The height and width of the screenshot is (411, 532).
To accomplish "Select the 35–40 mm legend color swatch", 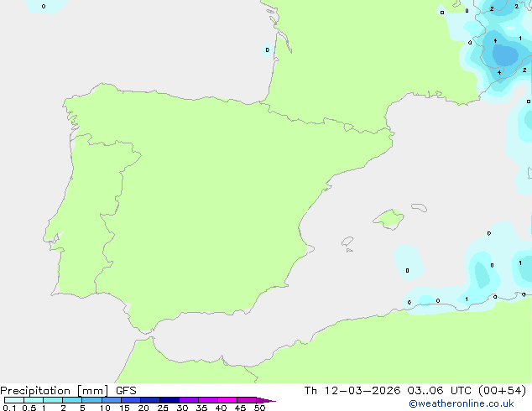I will pyautogui.click(x=208, y=400).
